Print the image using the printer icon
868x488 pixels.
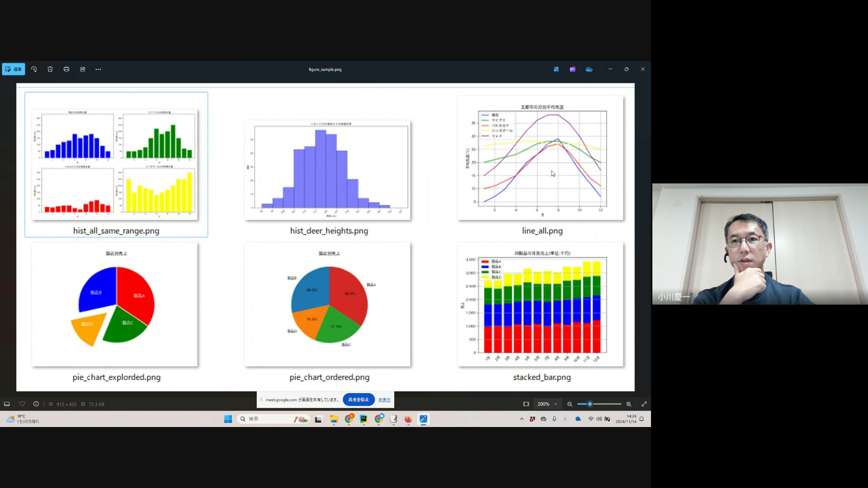[x=66, y=69]
